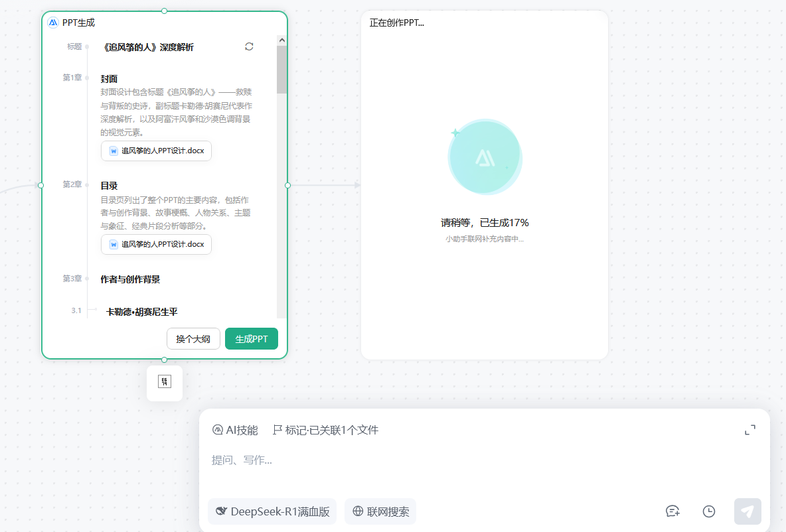The width and height of the screenshot is (786, 532).
Task: Open the DeepSeek-R1满血版 model selector
Action: click(272, 511)
